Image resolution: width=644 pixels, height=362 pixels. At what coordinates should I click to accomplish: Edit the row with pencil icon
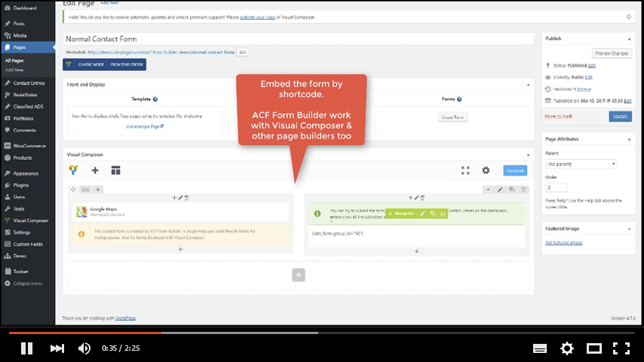[500, 189]
